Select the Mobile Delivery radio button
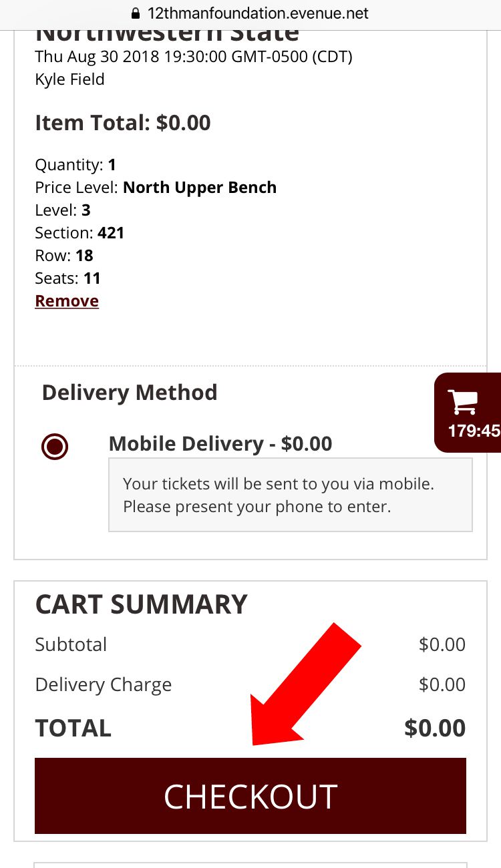The image size is (501, 868). coord(55,446)
